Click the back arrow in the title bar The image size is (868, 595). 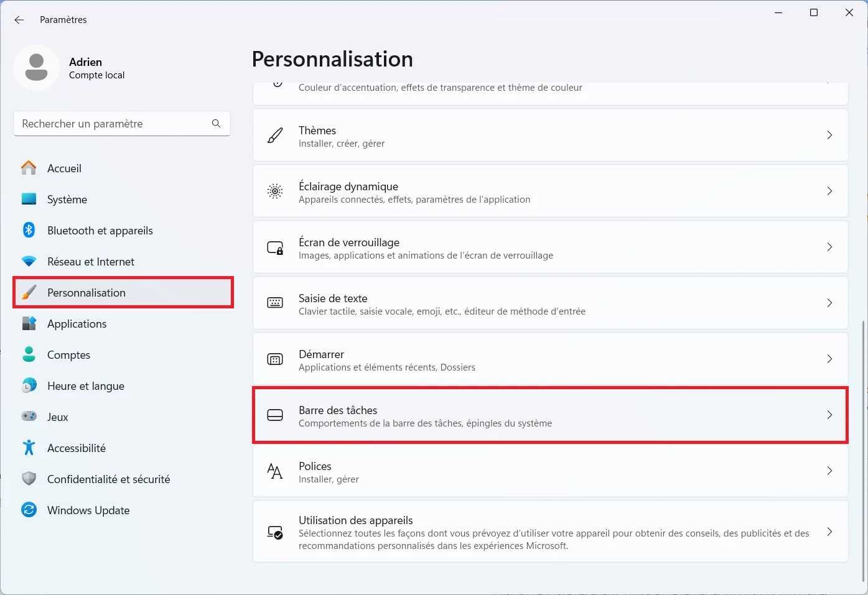[x=19, y=20]
